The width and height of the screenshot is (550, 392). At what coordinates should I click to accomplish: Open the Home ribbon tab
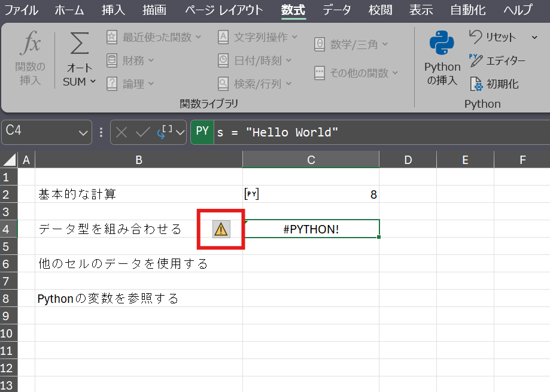click(69, 10)
